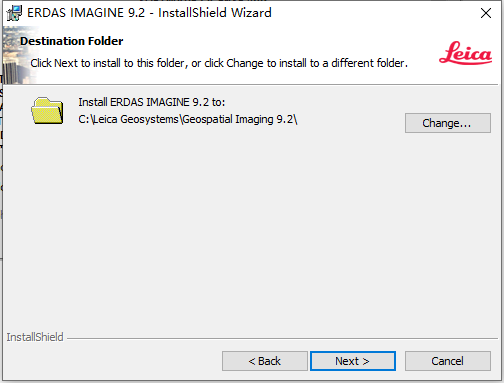Open the Change... folder dialog

click(448, 123)
